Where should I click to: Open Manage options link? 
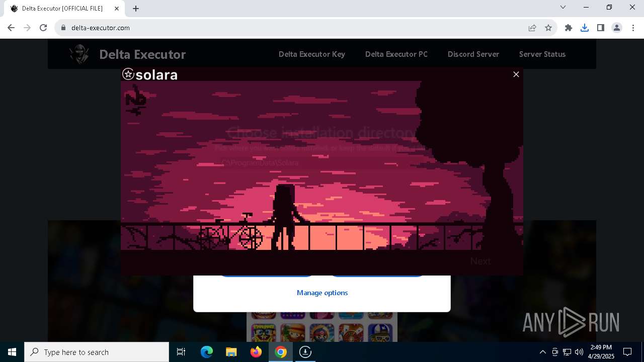tap(322, 293)
